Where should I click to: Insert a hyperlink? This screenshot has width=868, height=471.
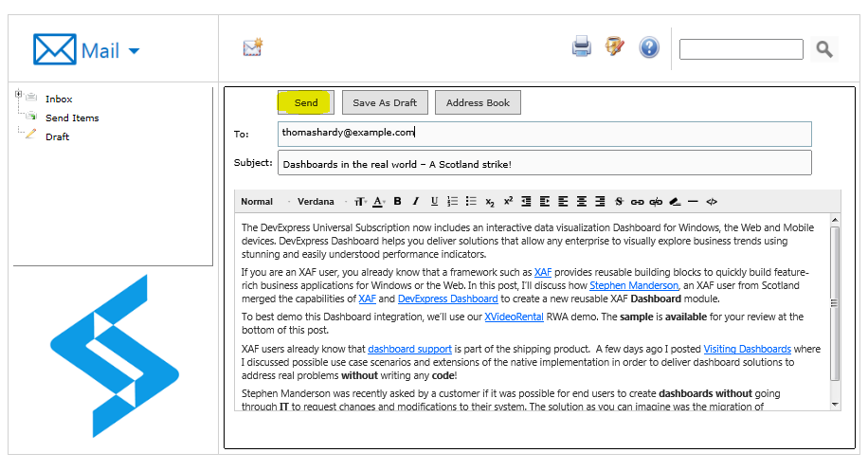[x=637, y=202]
